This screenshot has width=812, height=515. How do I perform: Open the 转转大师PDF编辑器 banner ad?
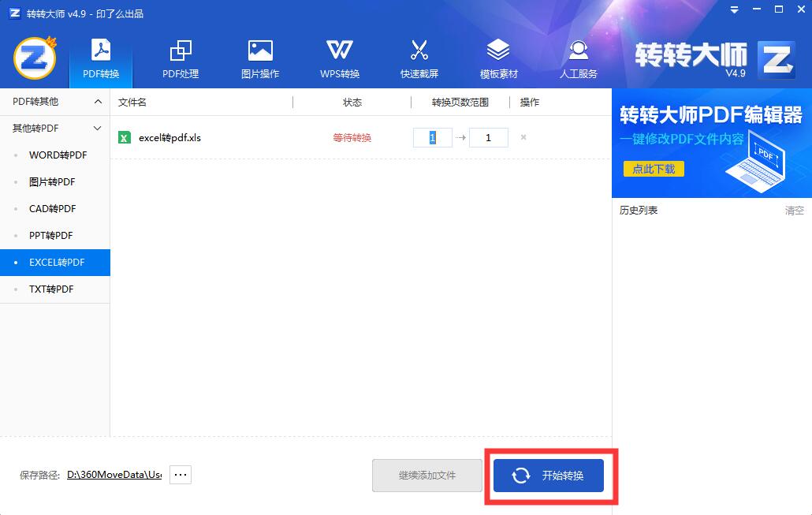point(712,143)
